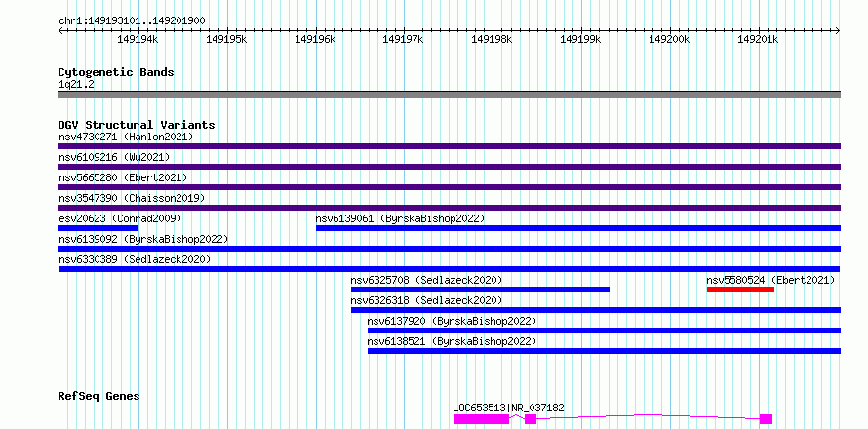Click the 149200k ruler tick label
This screenshot has height=429, width=868.
669,39
